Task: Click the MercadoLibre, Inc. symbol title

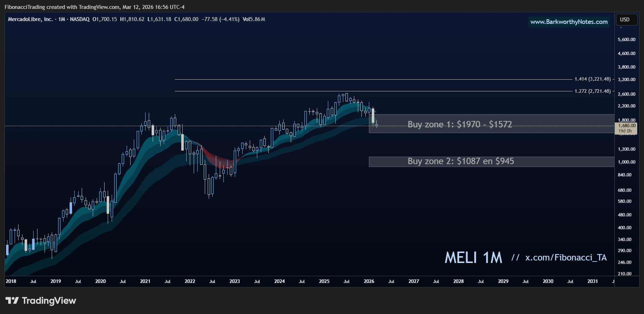Action: point(30,19)
